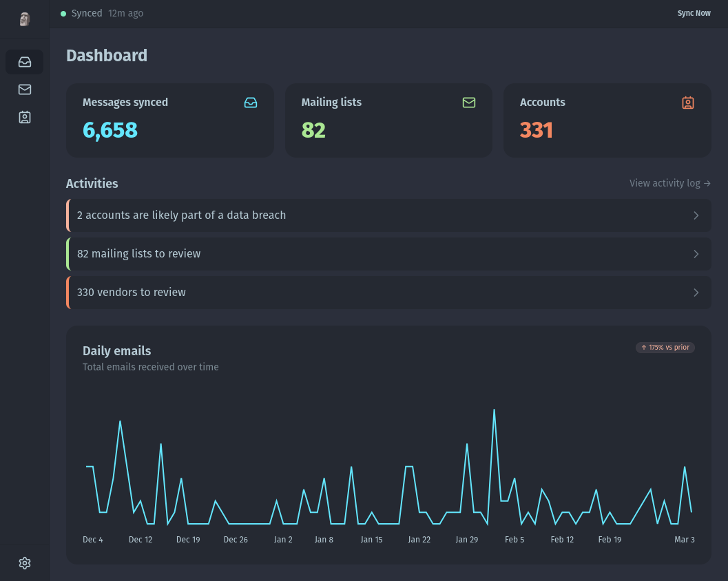The image size is (728, 581).
Task: Click 'Total emails received over time' subtitle
Action: 150,367
